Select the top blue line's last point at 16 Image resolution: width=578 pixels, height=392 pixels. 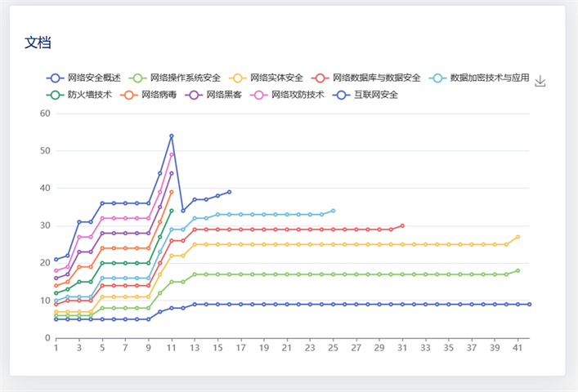click(x=229, y=192)
